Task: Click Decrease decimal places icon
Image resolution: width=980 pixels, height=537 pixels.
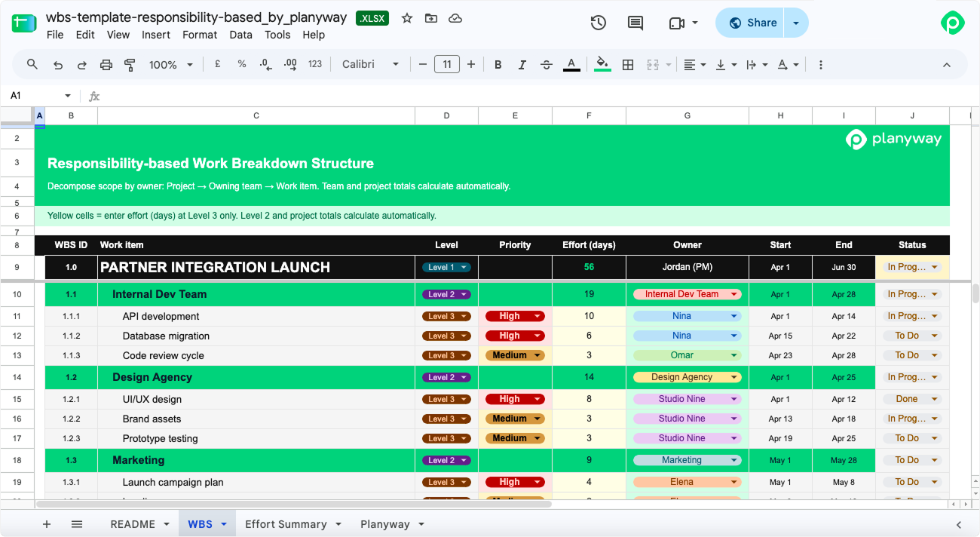Action: click(265, 65)
